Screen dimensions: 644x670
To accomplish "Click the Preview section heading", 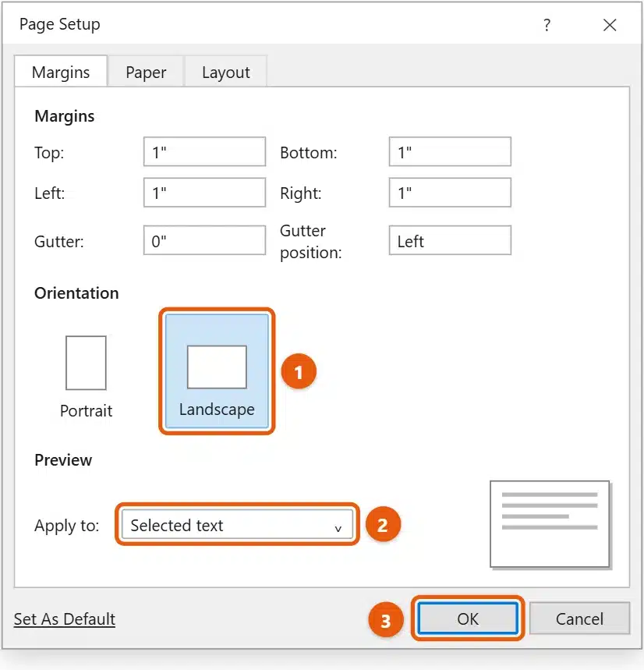I will point(63,460).
